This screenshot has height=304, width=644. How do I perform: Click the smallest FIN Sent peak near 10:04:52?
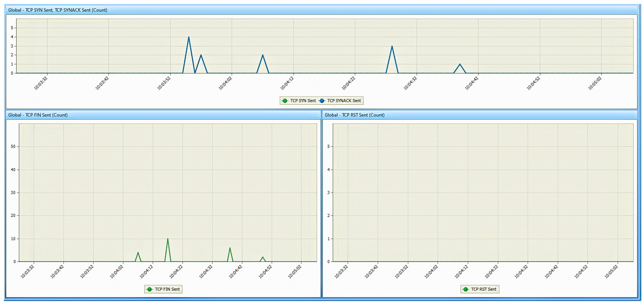point(263,257)
